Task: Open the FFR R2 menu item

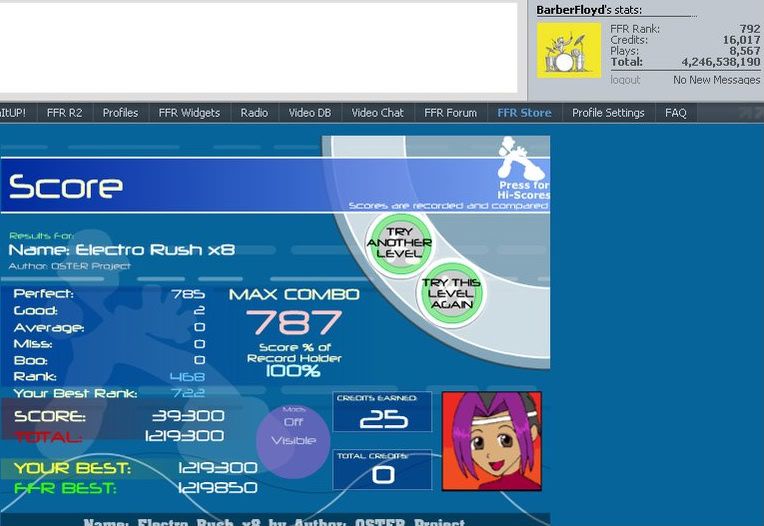Action: click(x=64, y=113)
